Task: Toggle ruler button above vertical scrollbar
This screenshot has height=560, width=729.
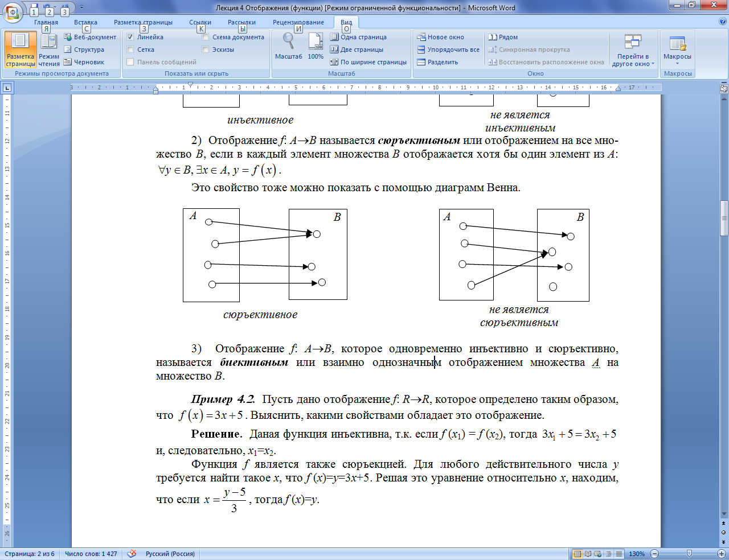Action: (724, 88)
